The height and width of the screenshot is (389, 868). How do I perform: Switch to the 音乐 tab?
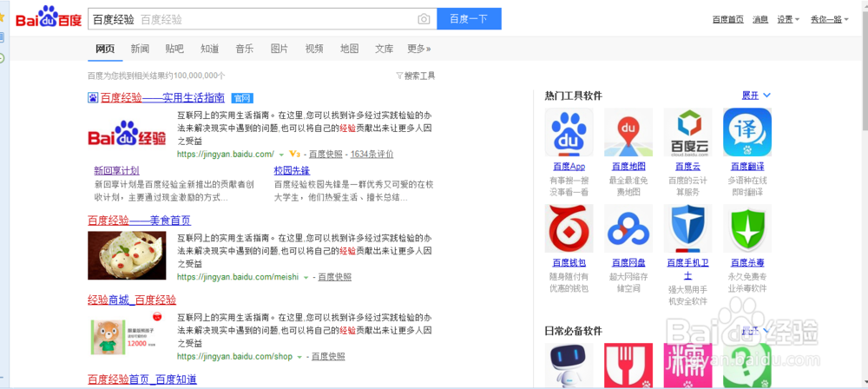coord(245,49)
